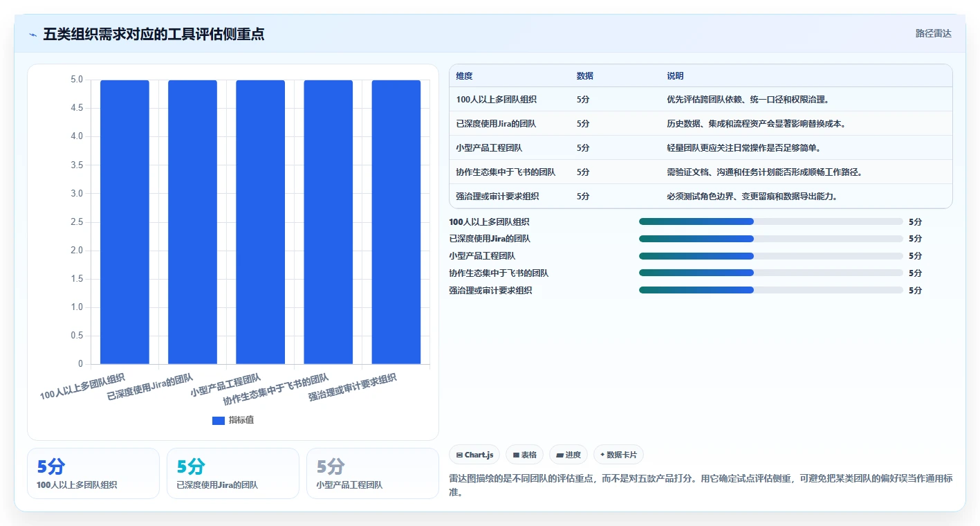
Task: Click the 路径雷达 label in the header
Action: [933, 33]
